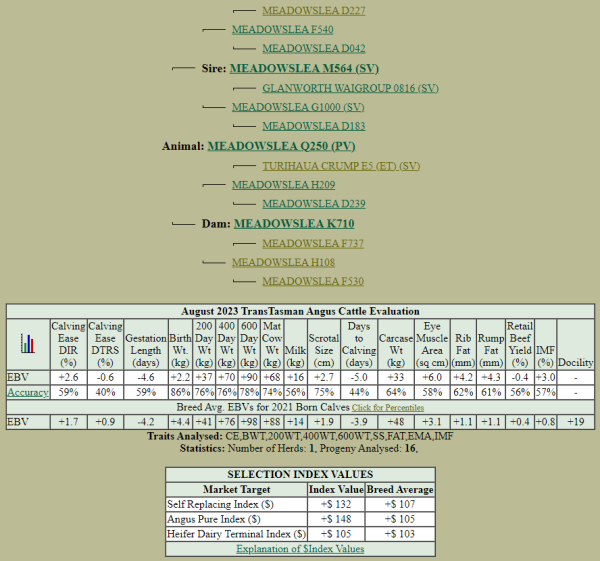This screenshot has height=561, width=600.
Task: Click animal link MEADOWSLEA Q250 (PV)
Action: click(x=281, y=146)
